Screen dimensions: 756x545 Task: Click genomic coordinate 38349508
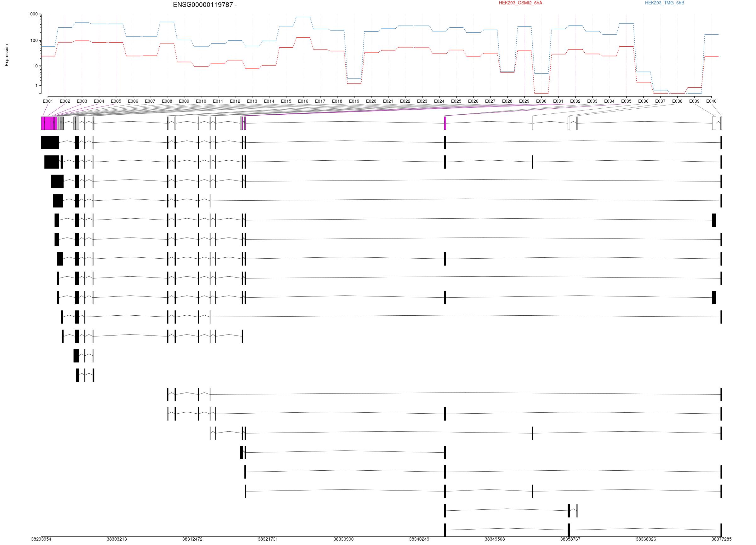495,539
